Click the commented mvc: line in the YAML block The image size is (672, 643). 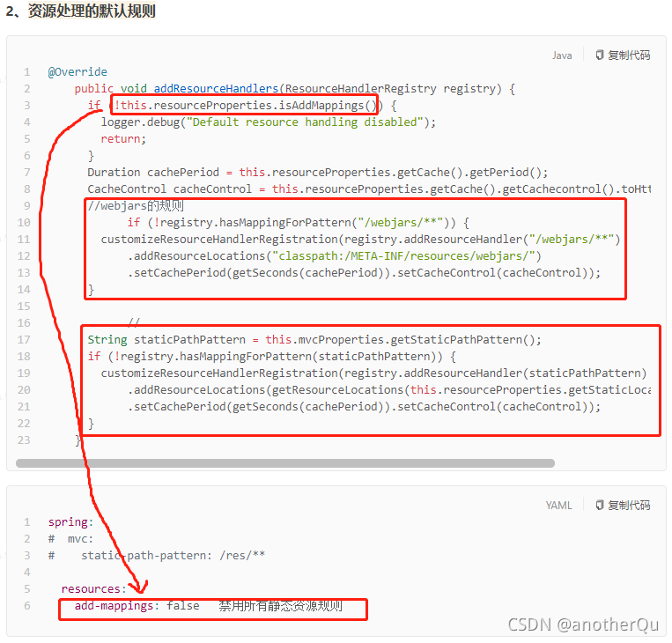point(70,539)
